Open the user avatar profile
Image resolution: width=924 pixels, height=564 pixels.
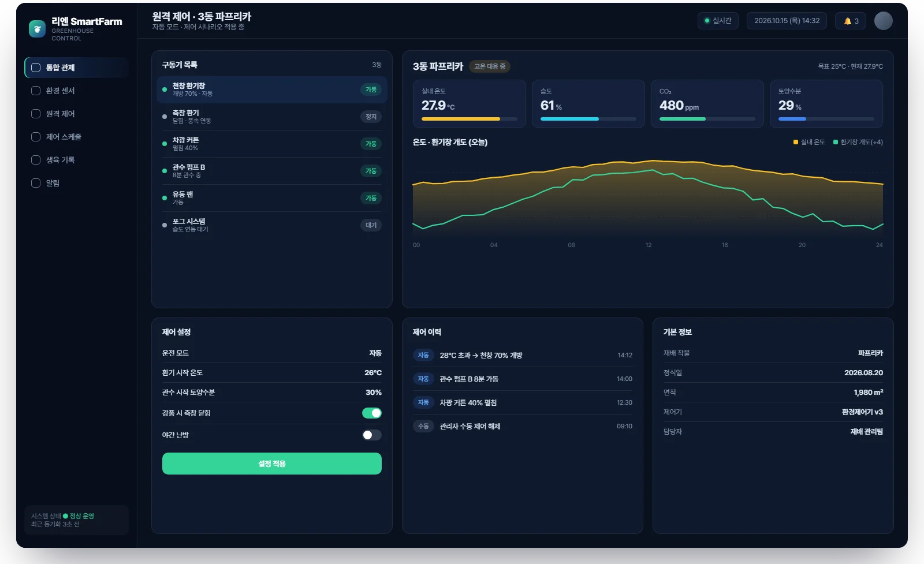pyautogui.click(x=883, y=21)
